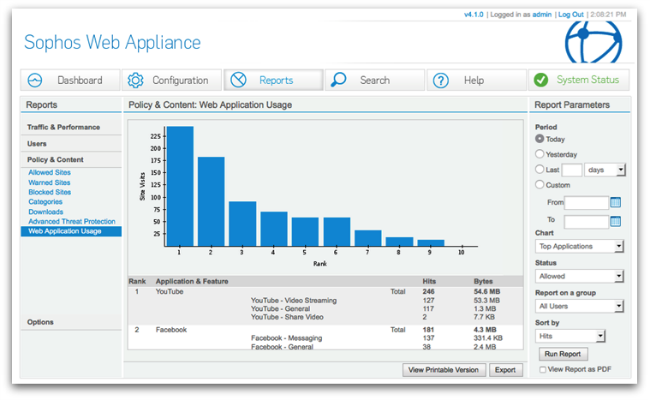Screen dimensions: 650x400
Task: Click the rank 2 chart bar
Action: (x=211, y=201)
